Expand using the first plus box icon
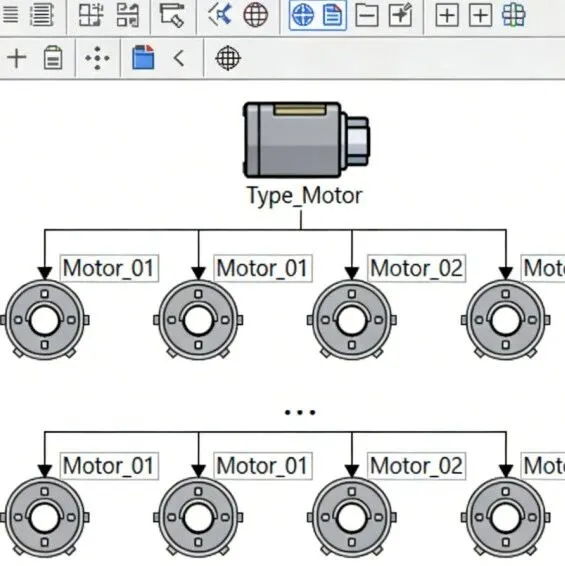This screenshot has height=566, width=565. click(x=447, y=16)
